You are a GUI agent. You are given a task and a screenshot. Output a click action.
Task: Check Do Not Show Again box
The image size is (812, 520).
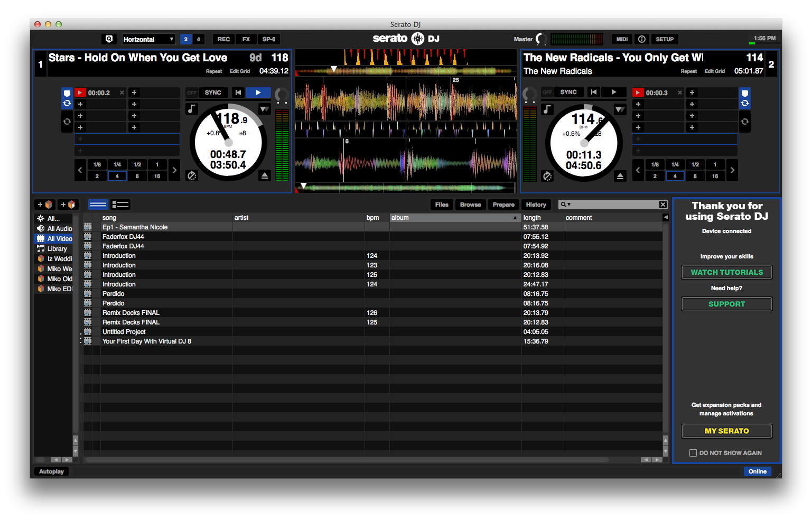point(693,453)
